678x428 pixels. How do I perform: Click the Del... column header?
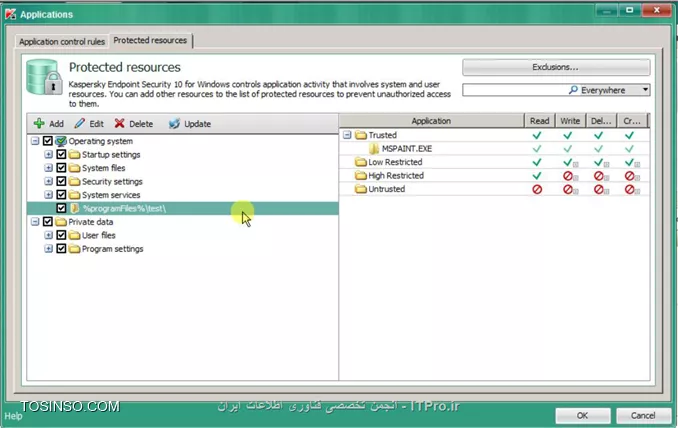point(601,121)
